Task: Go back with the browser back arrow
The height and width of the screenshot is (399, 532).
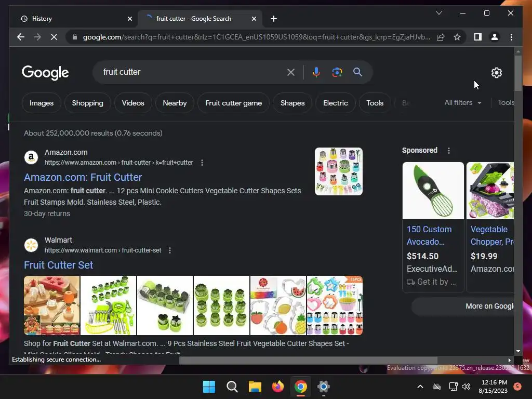Action: click(21, 37)
